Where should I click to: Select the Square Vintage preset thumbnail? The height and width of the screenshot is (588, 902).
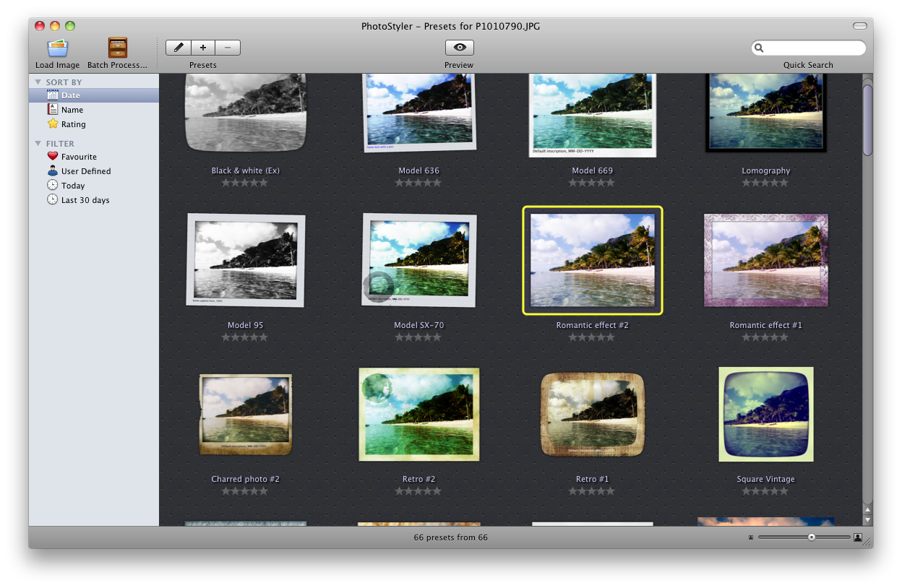(766, 414)
